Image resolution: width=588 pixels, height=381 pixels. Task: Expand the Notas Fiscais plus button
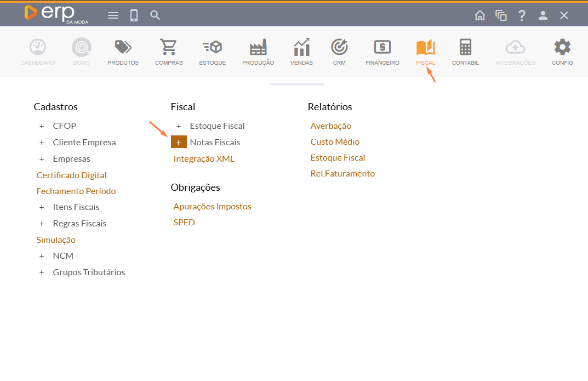(x=179, y=143)
